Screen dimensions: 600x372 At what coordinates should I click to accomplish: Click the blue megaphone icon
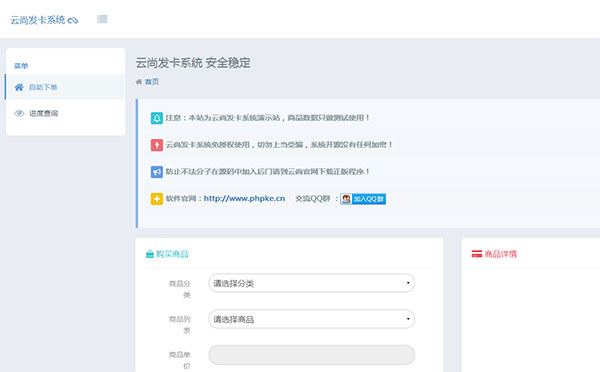tap(157, 172)
